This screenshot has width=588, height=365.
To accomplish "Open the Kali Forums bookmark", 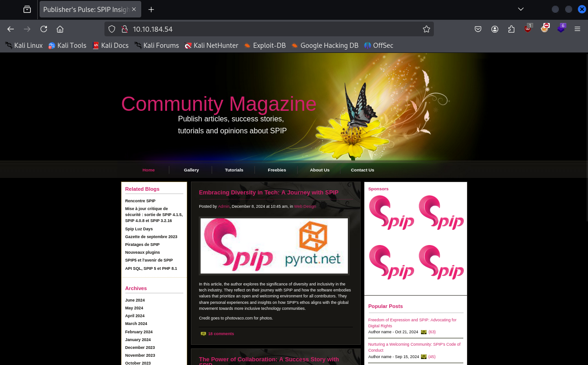I will point(156,46).
